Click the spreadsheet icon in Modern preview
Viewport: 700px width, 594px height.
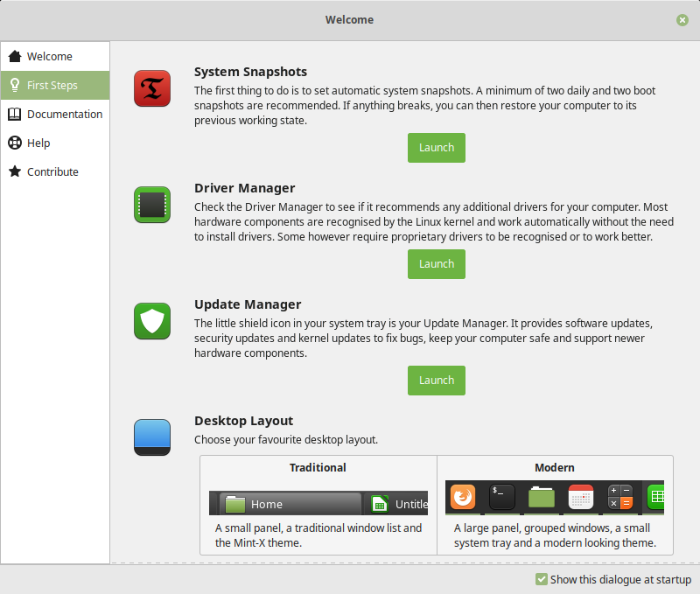tap(655, 497)
